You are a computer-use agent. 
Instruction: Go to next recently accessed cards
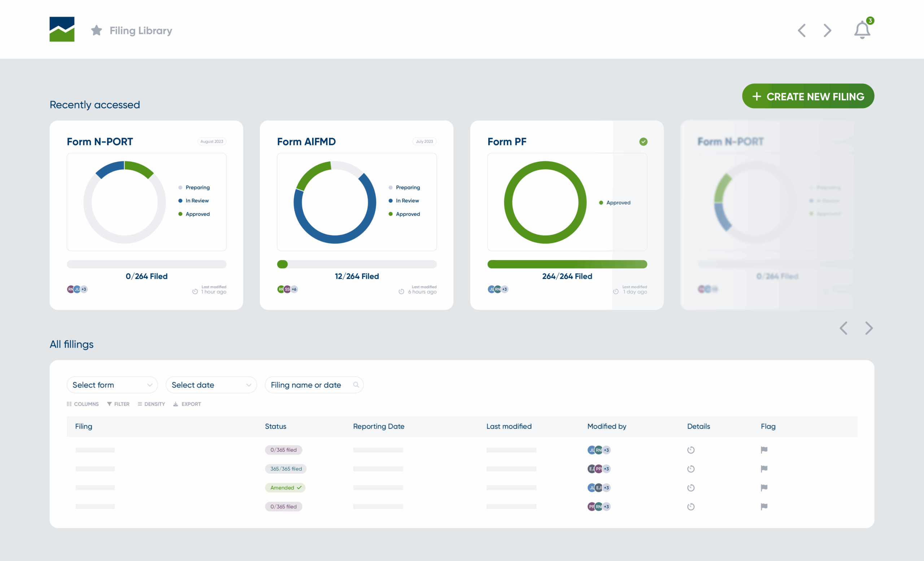[x=868, y=328]
